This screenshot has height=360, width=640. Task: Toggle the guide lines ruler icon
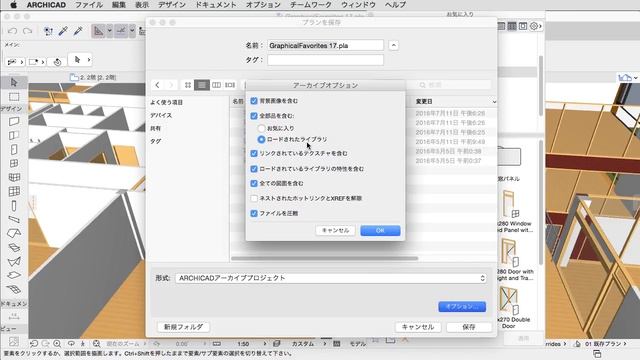[98, 31]
